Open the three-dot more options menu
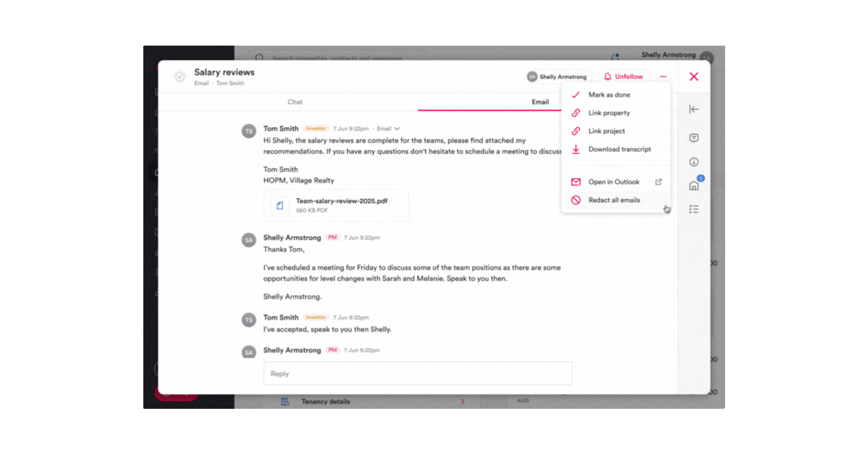Viewport: 868px width, 454px height. 663,77
